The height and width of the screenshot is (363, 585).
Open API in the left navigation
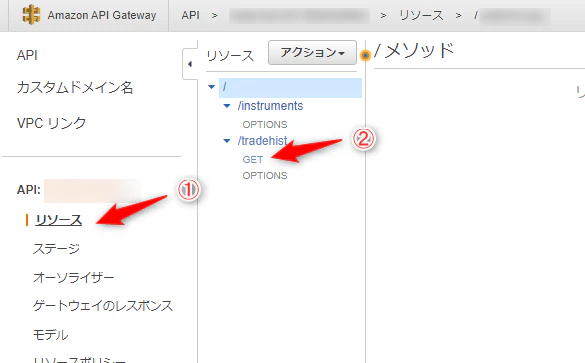pyautogui.click(x=27, y=55)
